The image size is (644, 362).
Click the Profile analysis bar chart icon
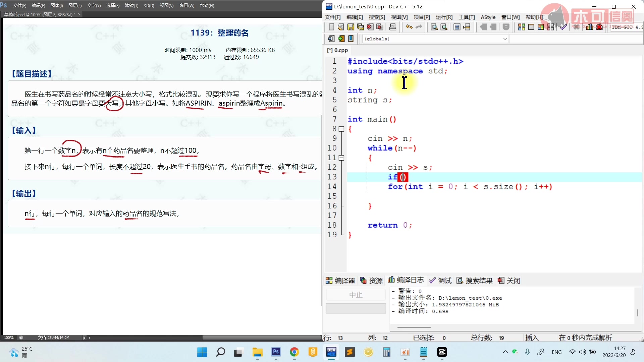coord(589,27)
